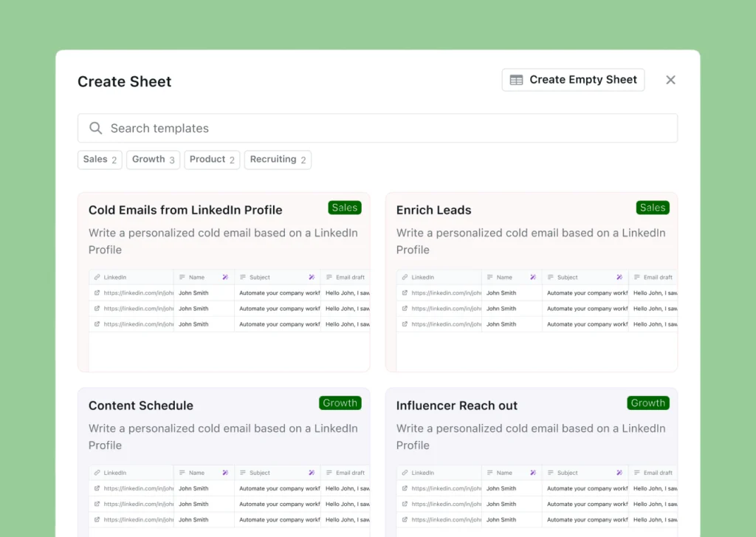Click the magic wand icon beside Name in Cold Emails table
The width and height of the screenshot is (756, 537).
pyautogui.click(x=225, y=278)
